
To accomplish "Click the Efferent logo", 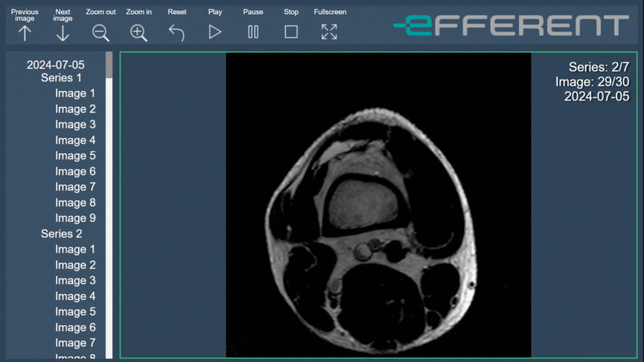I will 511,26.
